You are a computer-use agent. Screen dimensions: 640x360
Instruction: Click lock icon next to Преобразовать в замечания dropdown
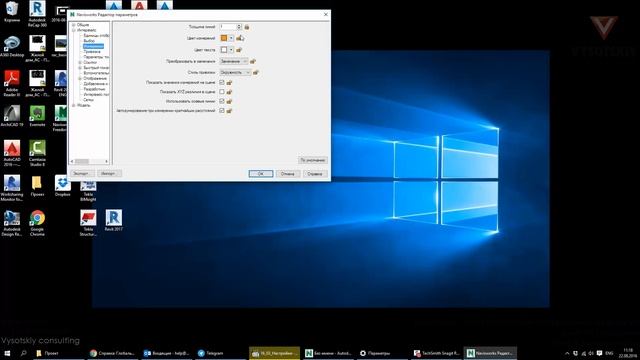point(253,61)
